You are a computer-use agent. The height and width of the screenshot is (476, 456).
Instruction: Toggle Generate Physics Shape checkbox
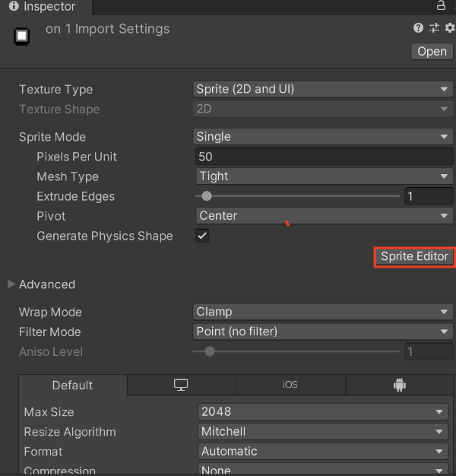pos(202,236)
